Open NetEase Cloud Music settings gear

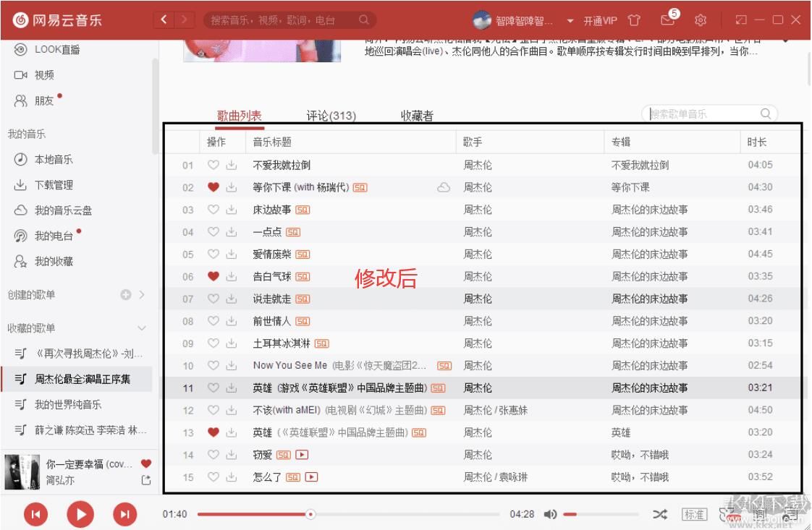pyautogui.click(x=700, y=21)
